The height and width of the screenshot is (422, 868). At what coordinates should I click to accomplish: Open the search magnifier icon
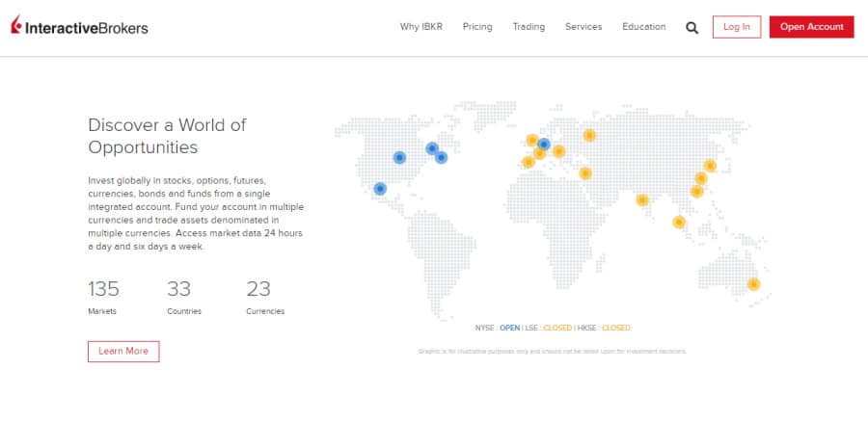[x=692, y=28]
